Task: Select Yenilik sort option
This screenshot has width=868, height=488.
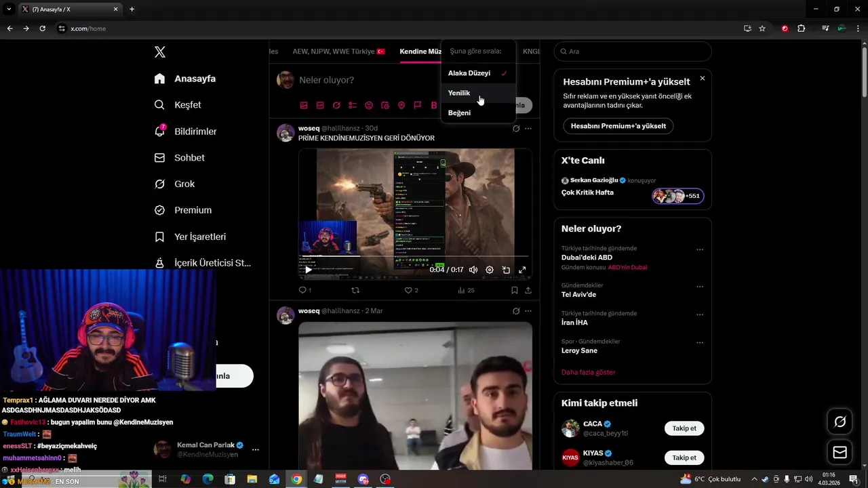Action: pos(478,93)
